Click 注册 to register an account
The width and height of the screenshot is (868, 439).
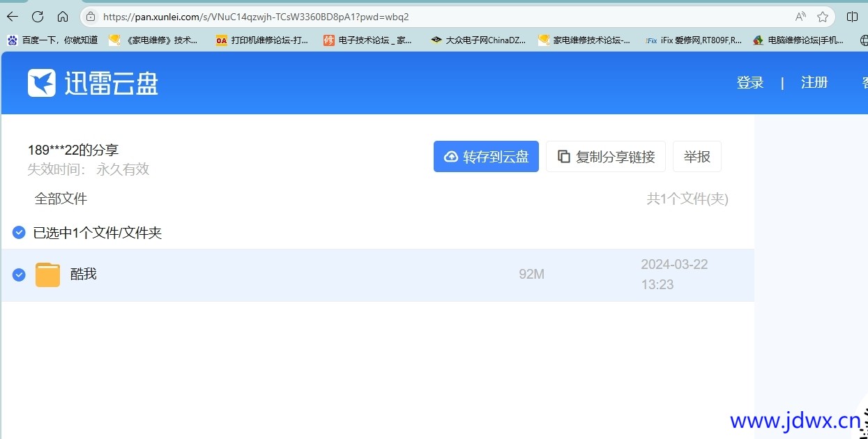pos(814,83)
